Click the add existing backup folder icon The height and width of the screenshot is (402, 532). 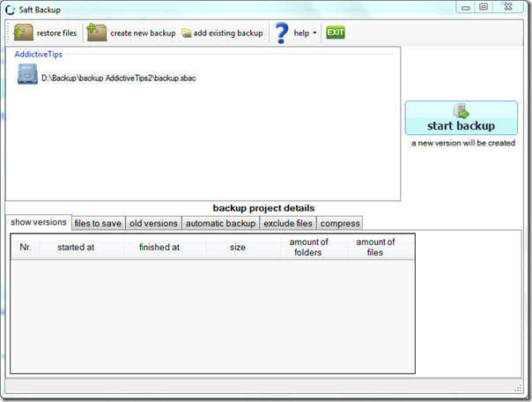186,33
